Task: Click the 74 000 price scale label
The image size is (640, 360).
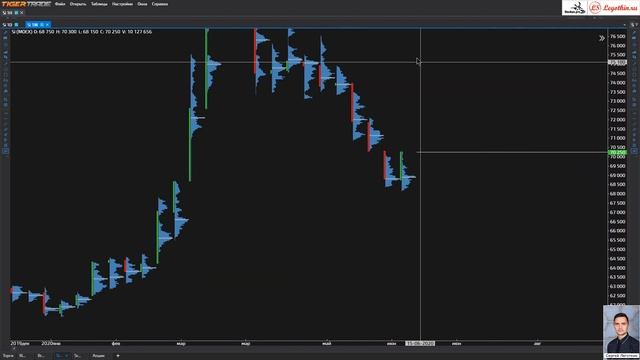Action: pos(618,83)
